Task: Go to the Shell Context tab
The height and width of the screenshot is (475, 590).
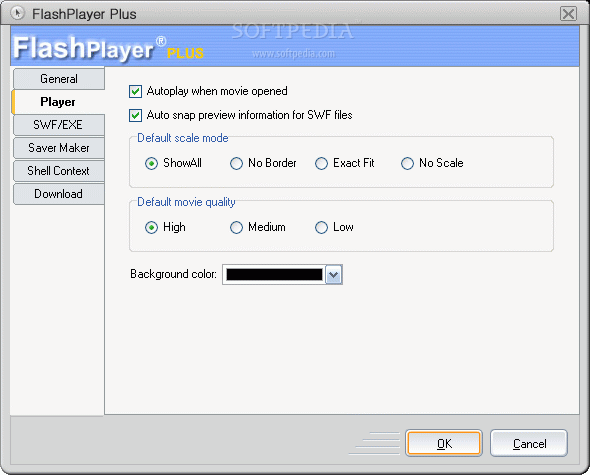Action: [59, 171]
